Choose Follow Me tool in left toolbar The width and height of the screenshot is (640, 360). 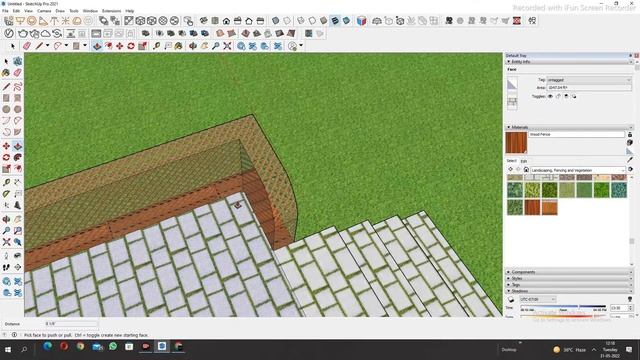pyautogui.click(x=18, y=157)
